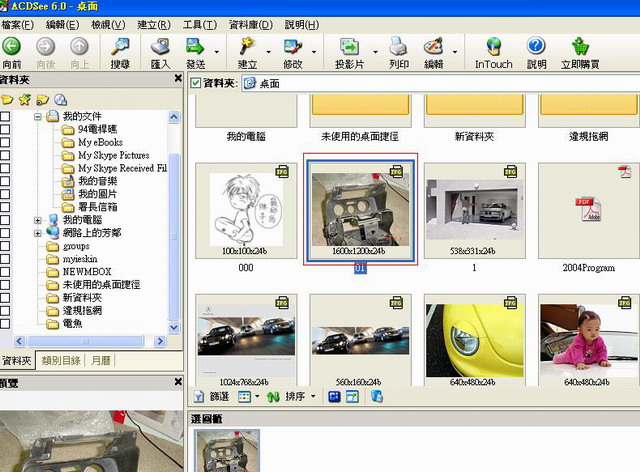The image size is (640, 472).
Task: Click the folder tree horizontal scrollbar
Action: pyautogui.click(x=85, y=342)
